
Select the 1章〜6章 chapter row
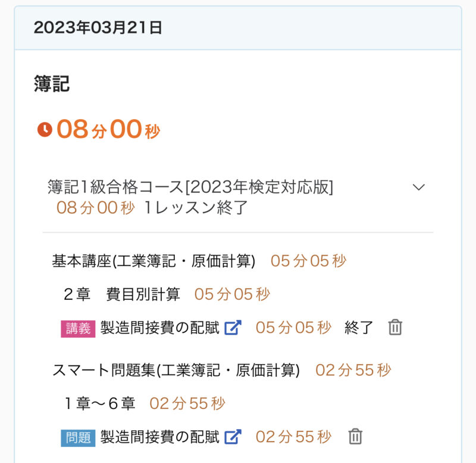pyautogui.click(x=100, y=403)
